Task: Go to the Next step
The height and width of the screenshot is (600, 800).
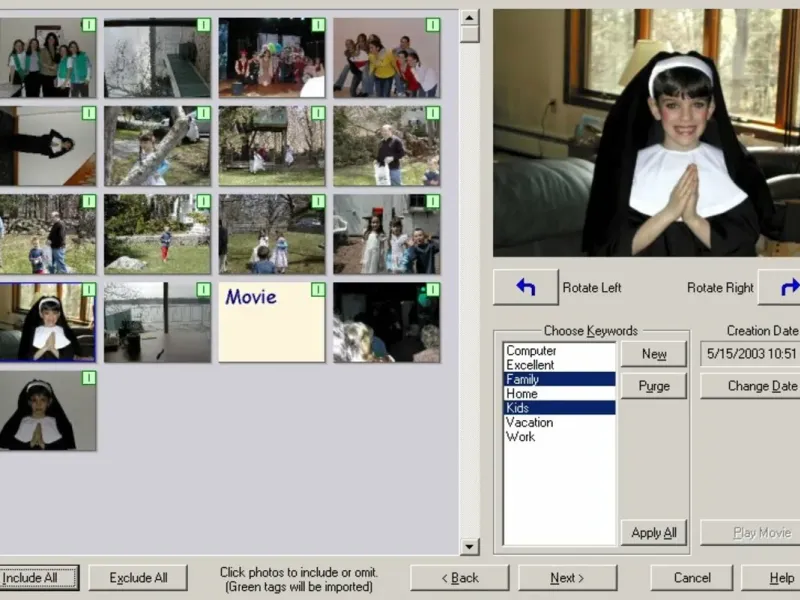Action: [567, 578]
